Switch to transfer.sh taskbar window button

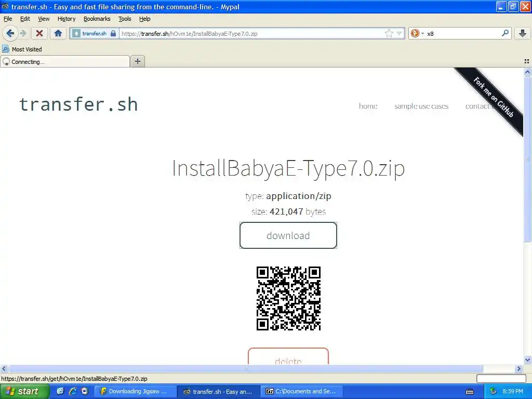tap(219, 392)
